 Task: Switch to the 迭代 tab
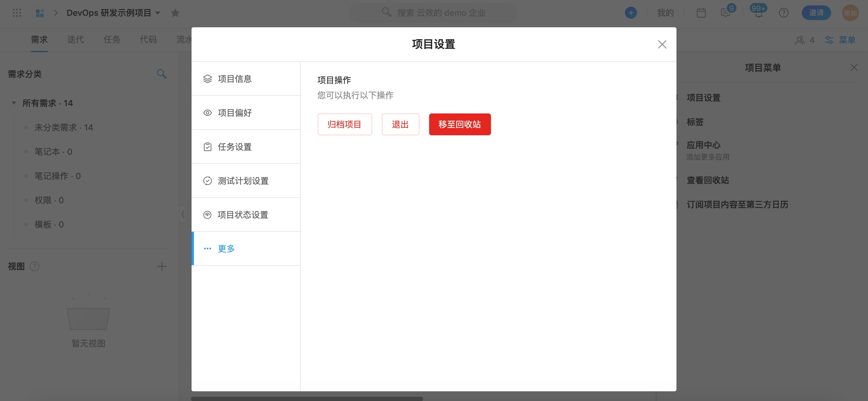click(x=75, y=39)
